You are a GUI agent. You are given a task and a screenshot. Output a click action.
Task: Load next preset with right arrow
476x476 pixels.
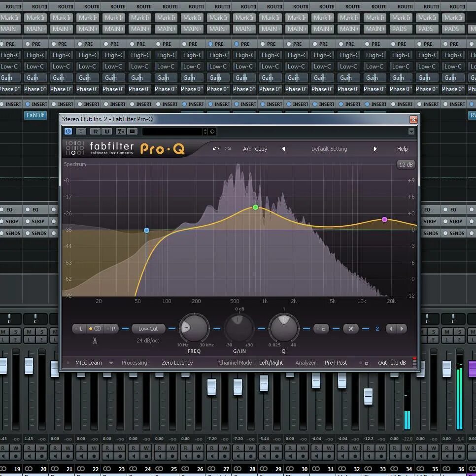pyautogui.click(x=375, y=149)
